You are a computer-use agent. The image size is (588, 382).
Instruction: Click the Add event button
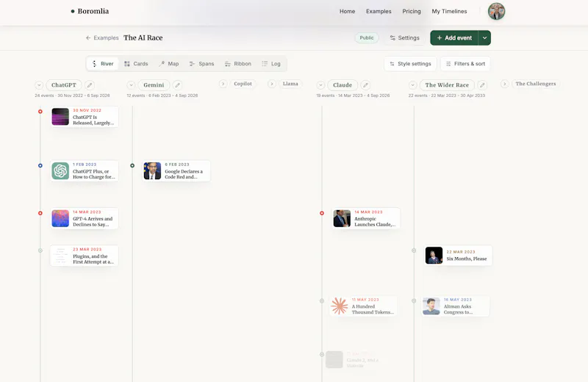[x=454, y=38]
